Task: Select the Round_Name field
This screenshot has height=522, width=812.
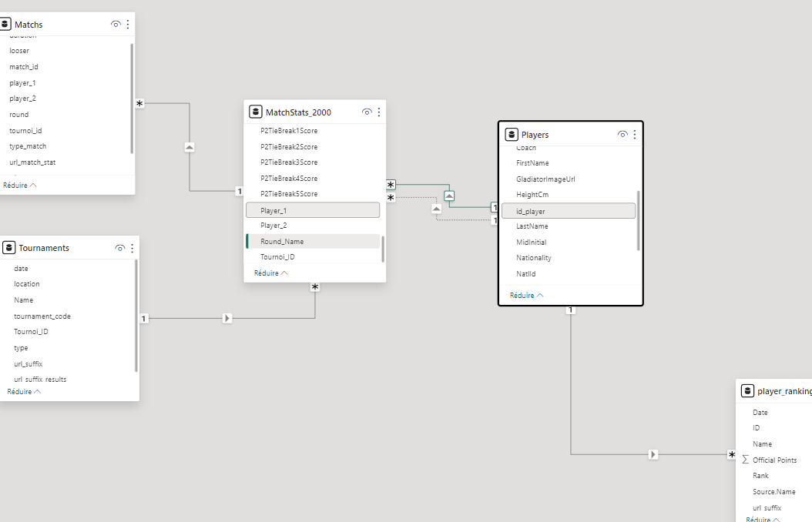Action: [313, 242]
